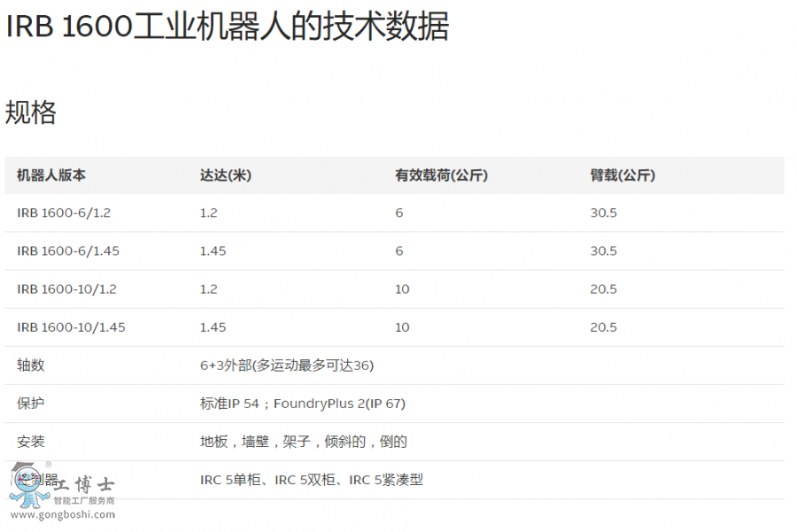The image size is (797, 532).
Task: Click the 机器人版本 column header
Action: coord(50,175)
